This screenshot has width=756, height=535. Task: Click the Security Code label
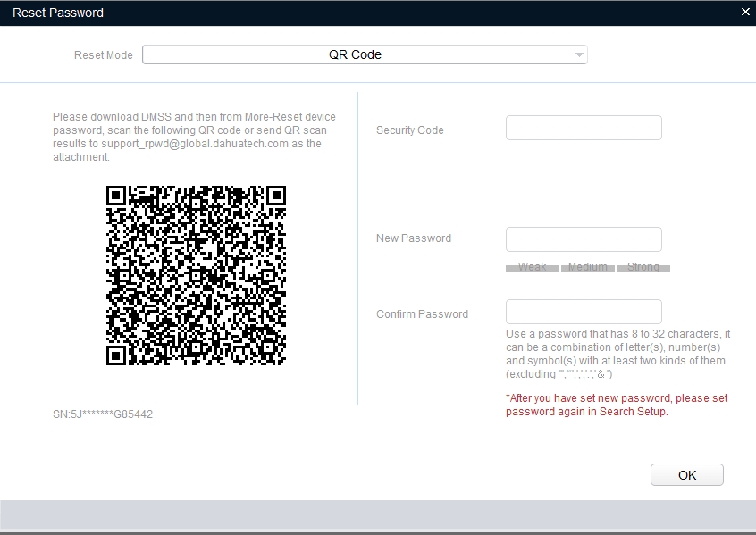point(409,130)
